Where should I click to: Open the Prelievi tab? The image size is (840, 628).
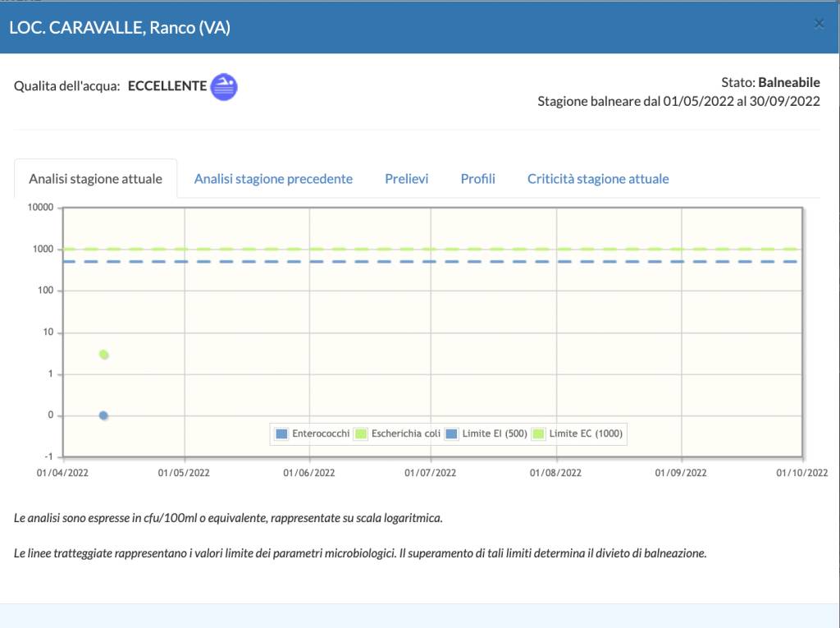pos(406,179)
